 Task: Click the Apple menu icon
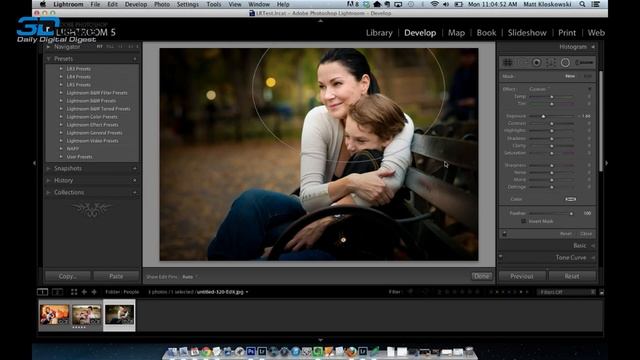pyautogui.click(x=43, y=4)
